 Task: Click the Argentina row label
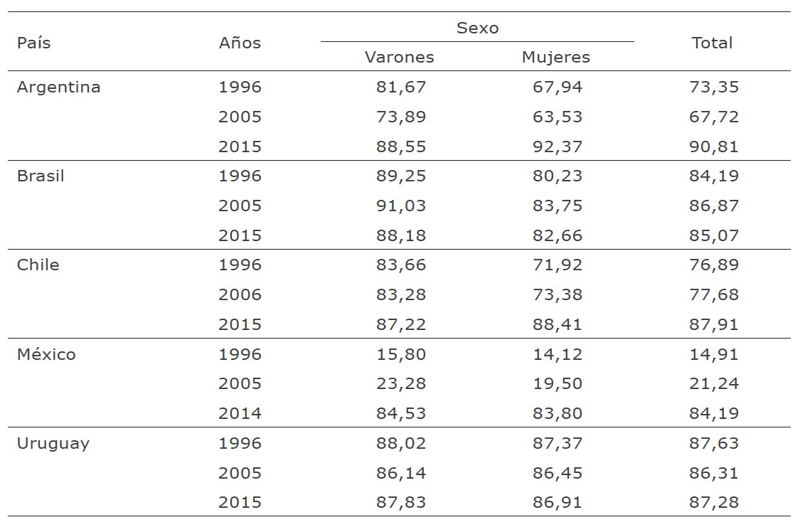pyautogui.click(x=58, y=87)
